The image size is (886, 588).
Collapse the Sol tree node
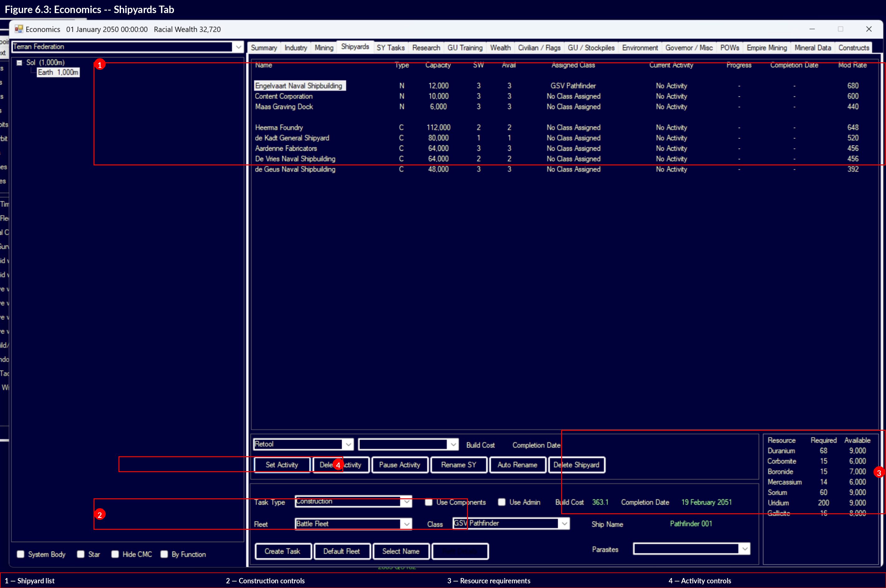pyautogui.click(x=19, y=63)
